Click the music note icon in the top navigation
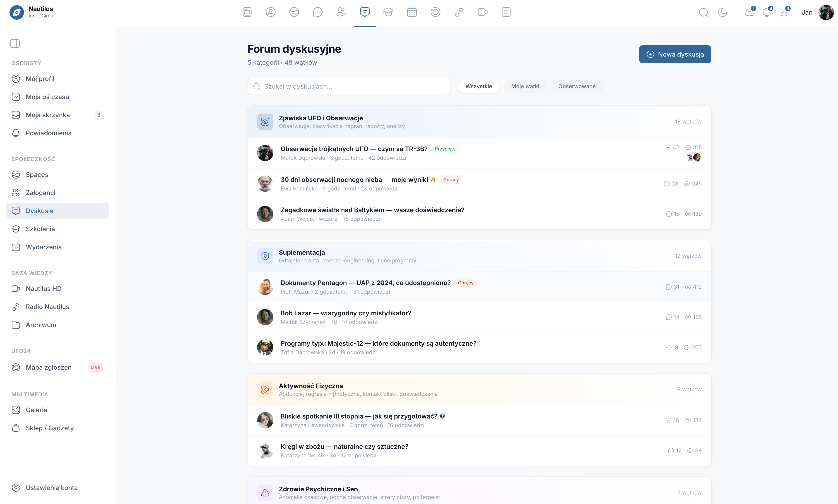 (459, 12)
